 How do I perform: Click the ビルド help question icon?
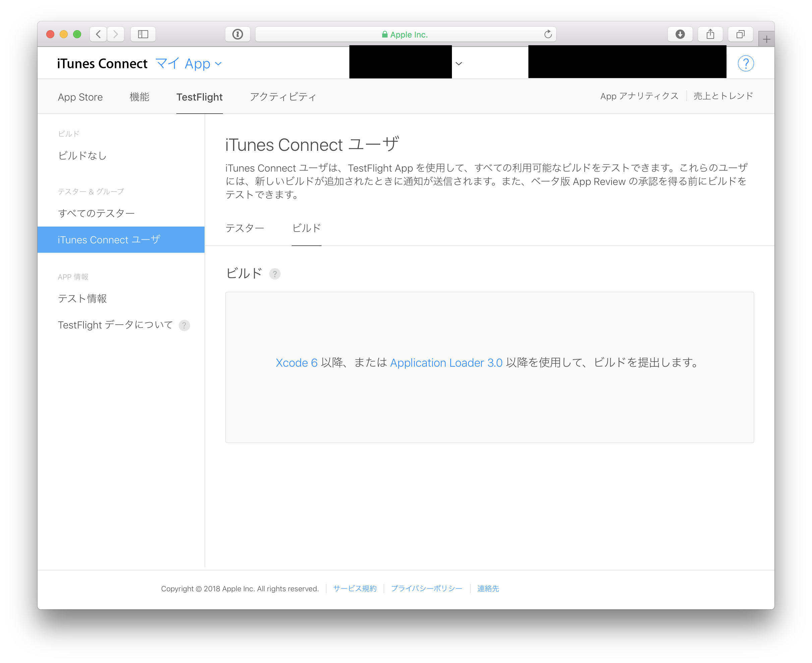pos(275,274)
